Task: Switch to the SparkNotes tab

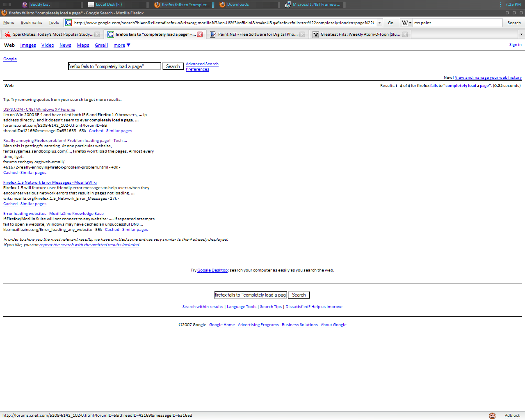Action: [52, 34]
